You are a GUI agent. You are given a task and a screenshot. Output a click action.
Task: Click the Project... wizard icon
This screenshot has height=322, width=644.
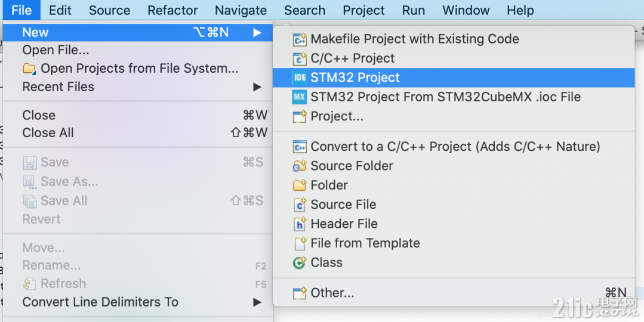coord(300,117)
